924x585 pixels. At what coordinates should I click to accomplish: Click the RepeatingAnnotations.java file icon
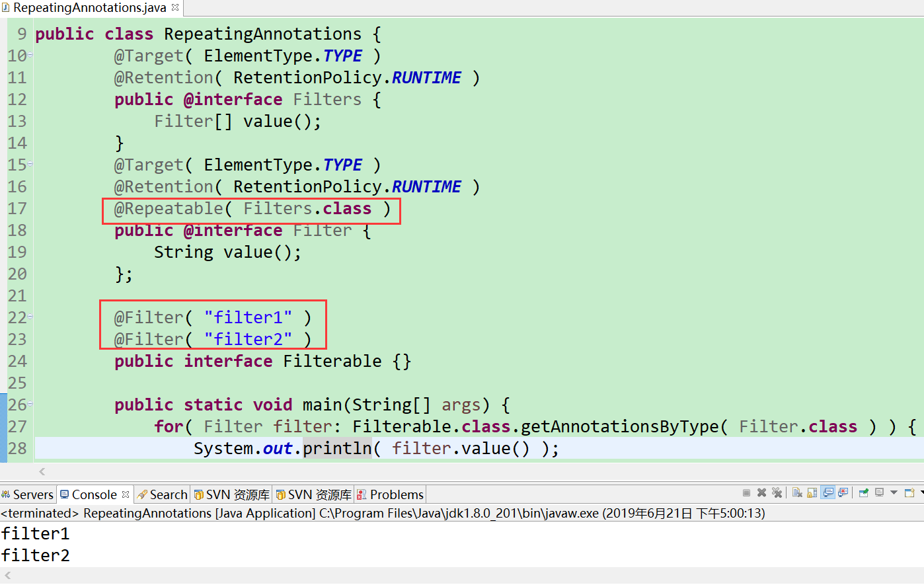5,7
